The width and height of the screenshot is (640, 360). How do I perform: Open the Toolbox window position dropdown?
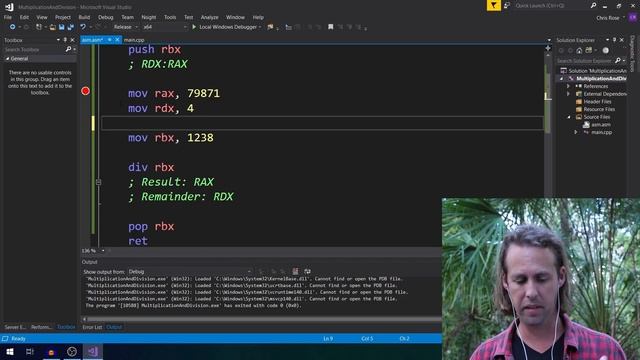58,40
